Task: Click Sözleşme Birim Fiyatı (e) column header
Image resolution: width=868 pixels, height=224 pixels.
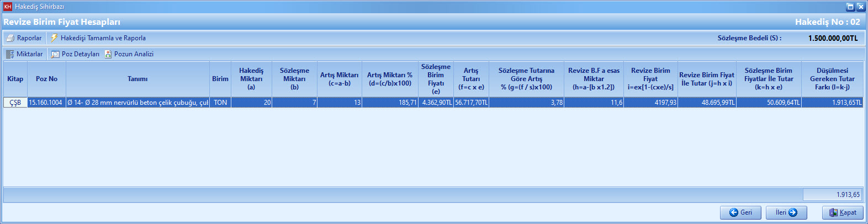Action: point(436,79)
